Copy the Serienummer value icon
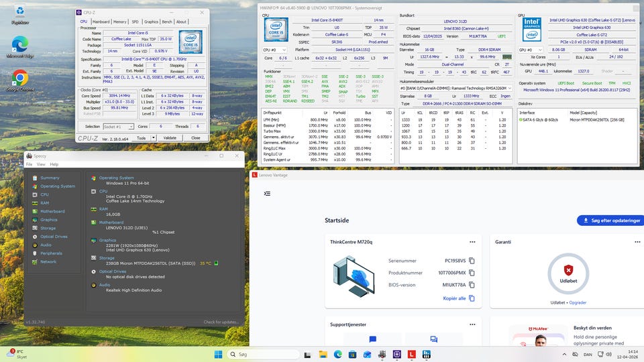644x362 pixels. 472,261
